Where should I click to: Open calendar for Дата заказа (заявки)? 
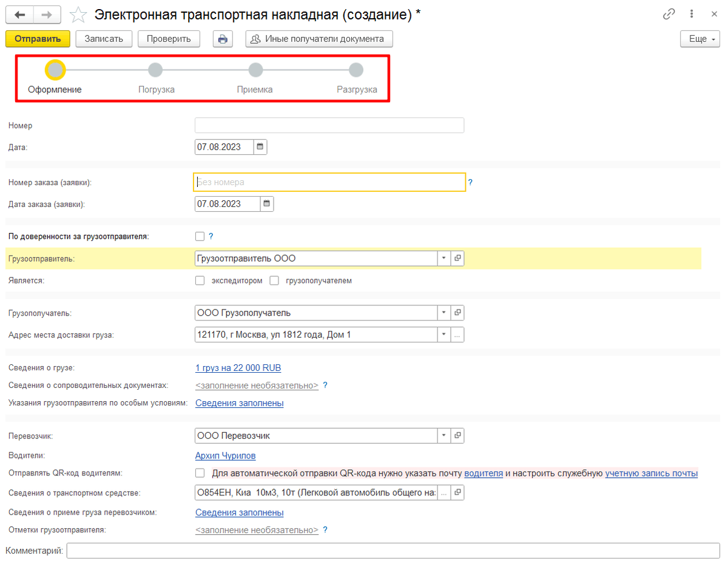click(267, 204)
